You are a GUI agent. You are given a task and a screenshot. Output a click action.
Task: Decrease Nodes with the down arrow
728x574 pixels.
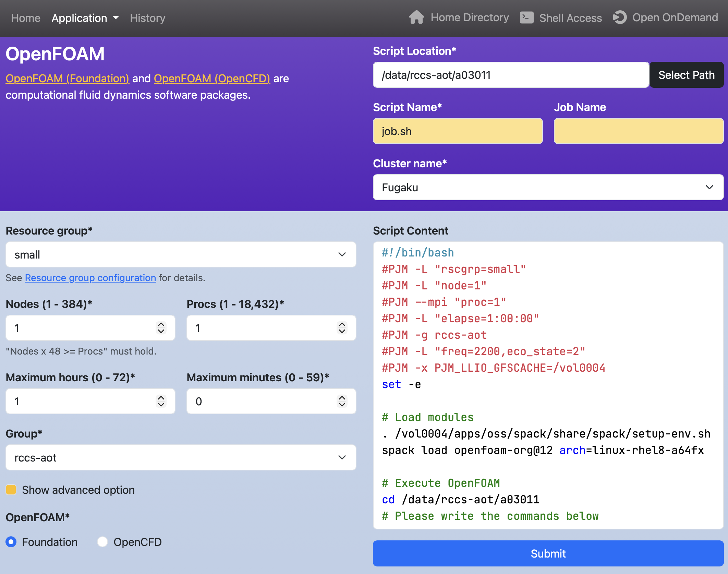pyautogui.click(x=161, y=332)
